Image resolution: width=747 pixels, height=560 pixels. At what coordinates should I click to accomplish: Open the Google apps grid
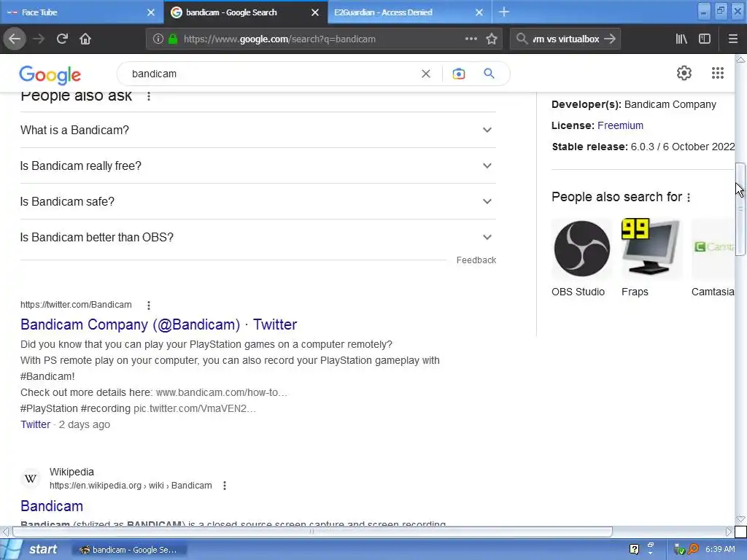click(718, 73)
